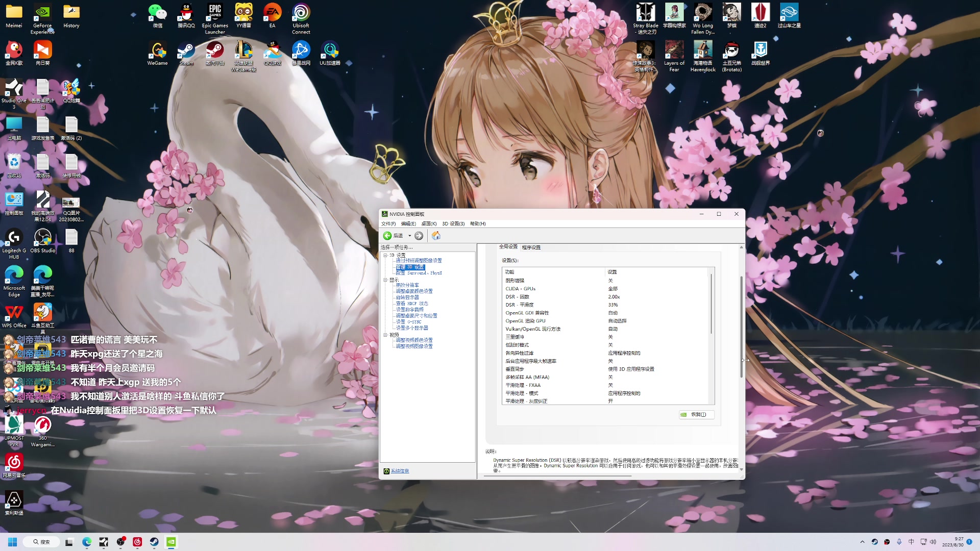This screenshot has width=980, height=551.
Task: Open the Epic Games Launcher desktop icon
Action: coord(215,19)
